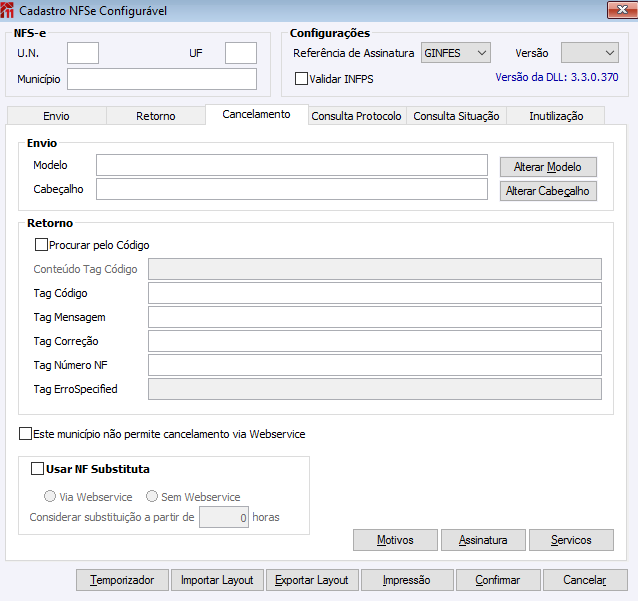This screenshot has height=601, width=638.
Task: Click the Alterar Cabeçalho button
Action: coord(548,191)
